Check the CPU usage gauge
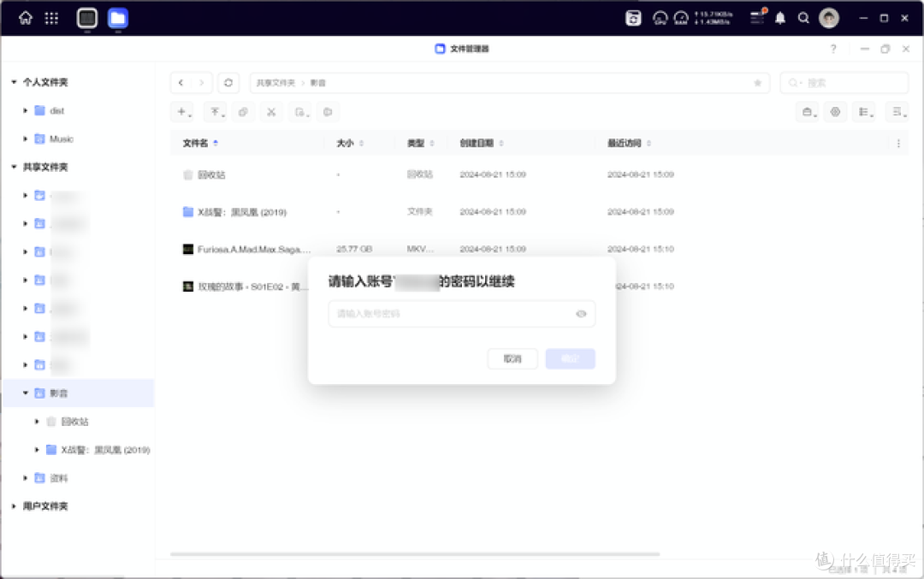924x579 pixels. coord(660,18)
